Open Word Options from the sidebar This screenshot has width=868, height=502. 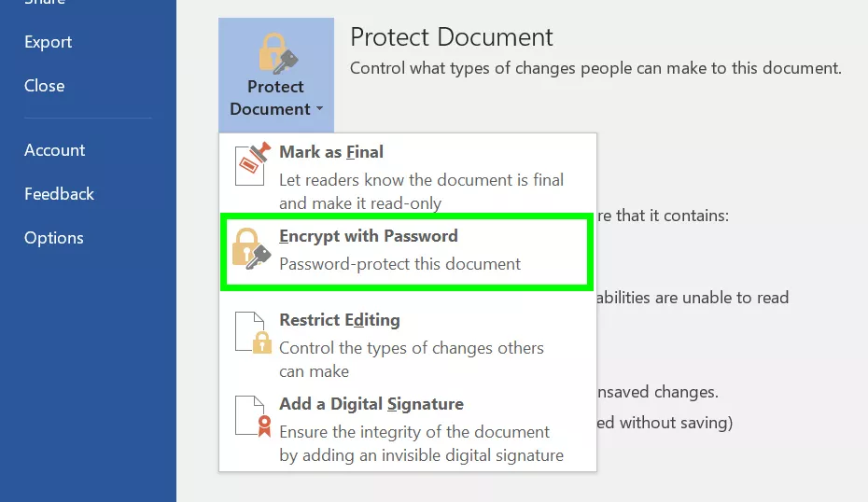(54, 238)
